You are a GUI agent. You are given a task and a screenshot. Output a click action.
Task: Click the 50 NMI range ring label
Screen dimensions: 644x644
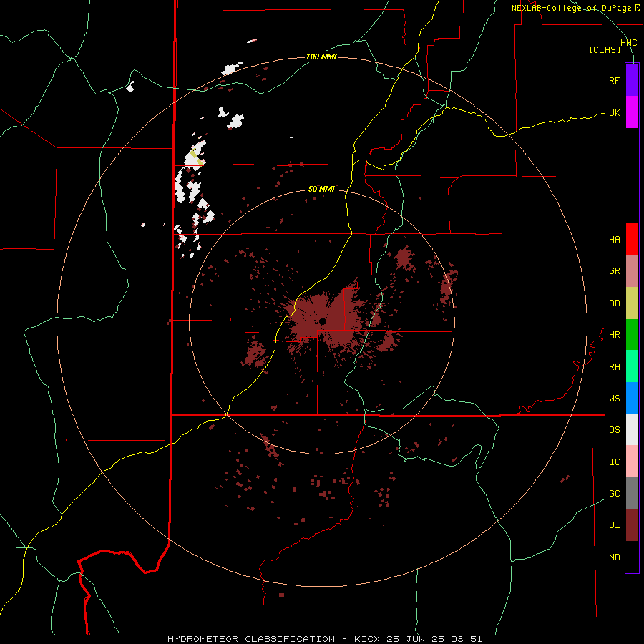point(321,189)
